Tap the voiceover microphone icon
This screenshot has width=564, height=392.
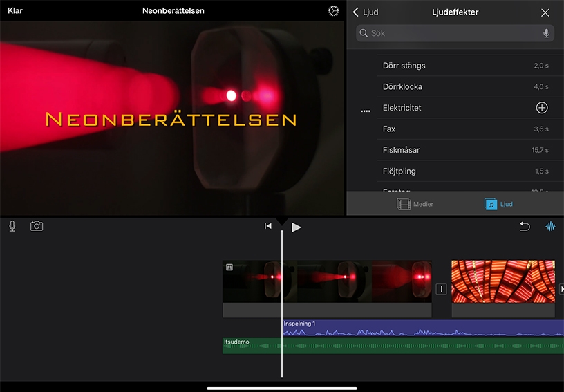coord(12,226)
